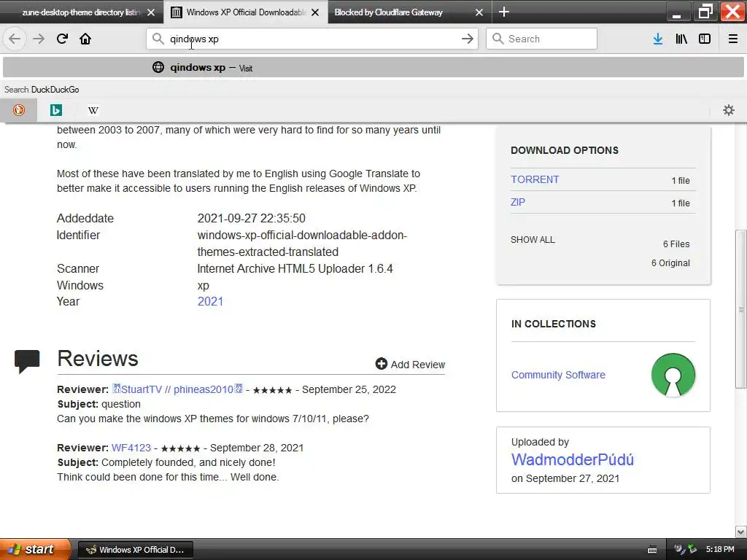Click the Addeddate value 2021-09-27 22:35:50

(x=252, y=218)
